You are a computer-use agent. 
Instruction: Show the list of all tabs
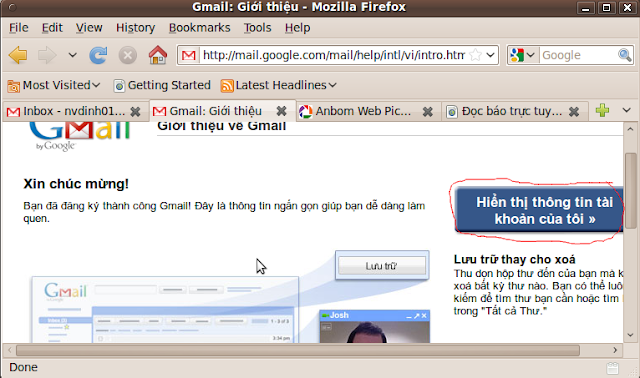(627, 110)
